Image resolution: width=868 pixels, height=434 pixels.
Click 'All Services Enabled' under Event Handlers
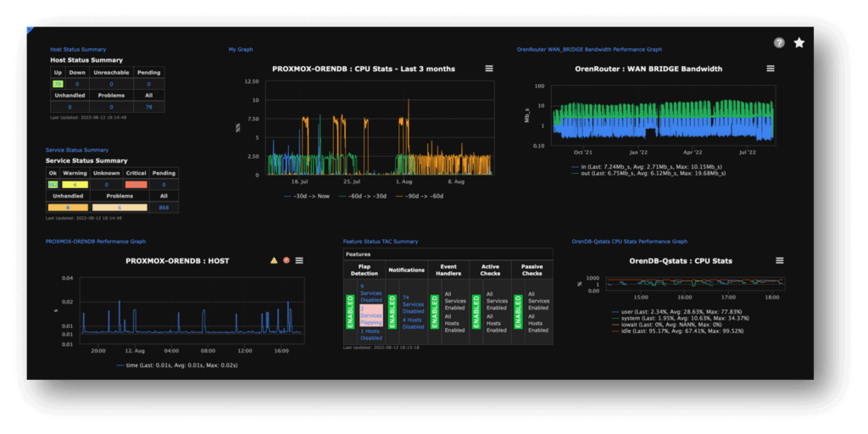tap(455, 301)
